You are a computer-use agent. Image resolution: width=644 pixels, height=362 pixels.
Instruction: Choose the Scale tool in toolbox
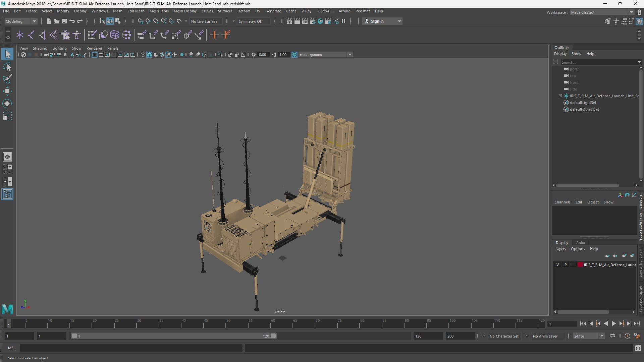click(x=7, y=116)
